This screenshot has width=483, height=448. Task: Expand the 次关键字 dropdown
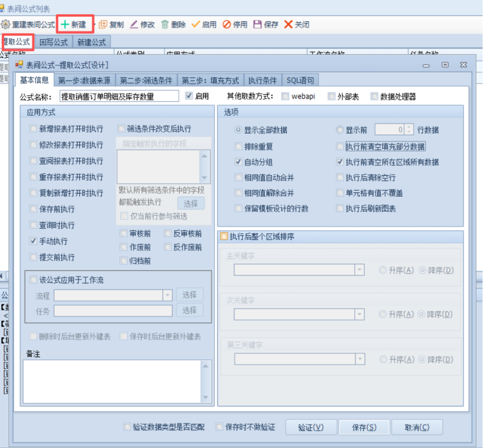pyautogui.click(x=359, y=315)
